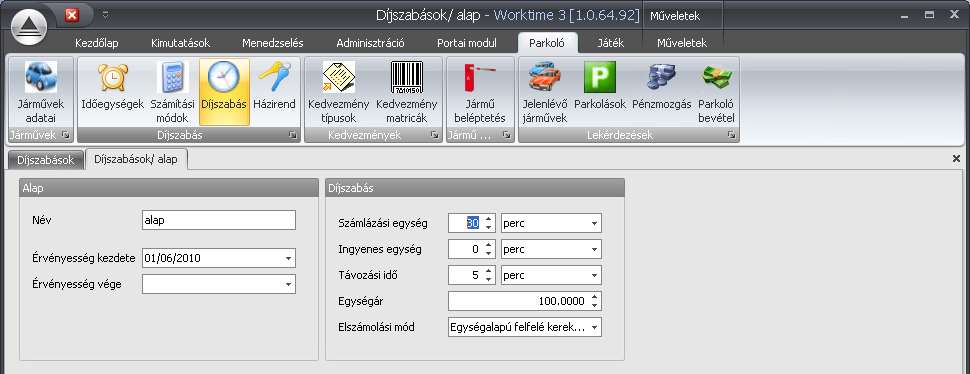Switch to the Kezdőlap ribbon tab
Image resolution: width=970 pixels, height=374 pixels.
97,43
